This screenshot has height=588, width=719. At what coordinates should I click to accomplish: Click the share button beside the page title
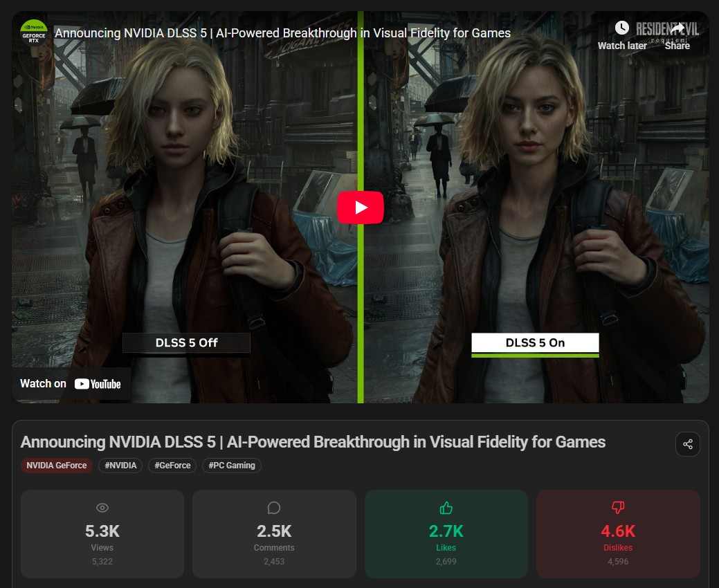pyautogui.click(x=687, y=443)
